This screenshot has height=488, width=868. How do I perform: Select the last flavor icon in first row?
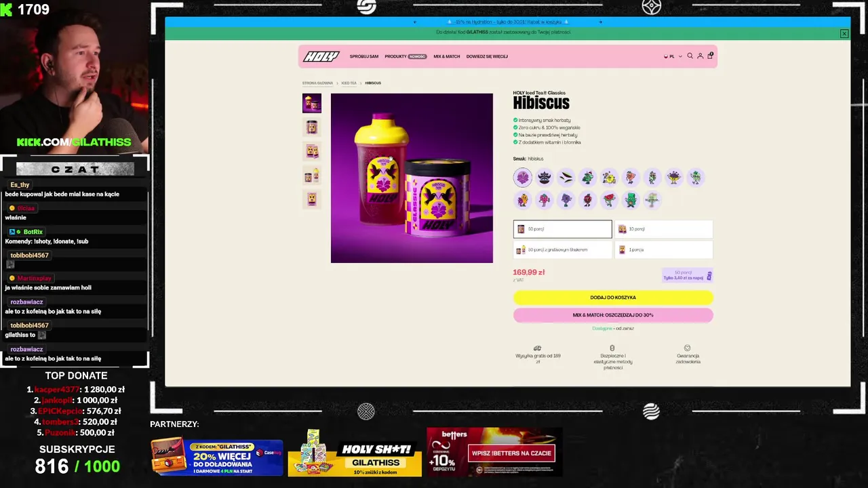point(696,178)
